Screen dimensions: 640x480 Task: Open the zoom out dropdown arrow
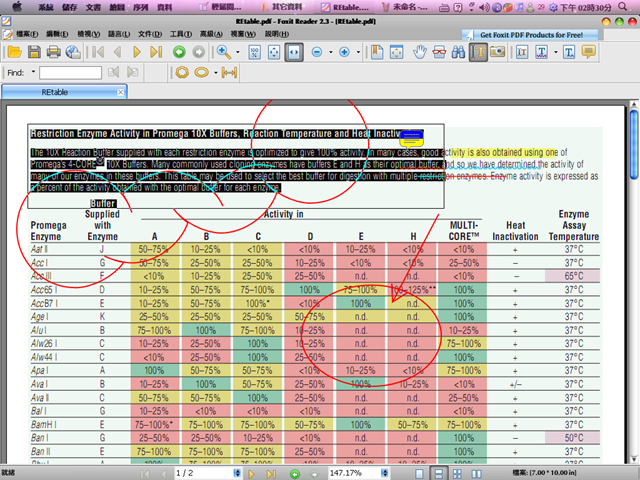point(331,52)
